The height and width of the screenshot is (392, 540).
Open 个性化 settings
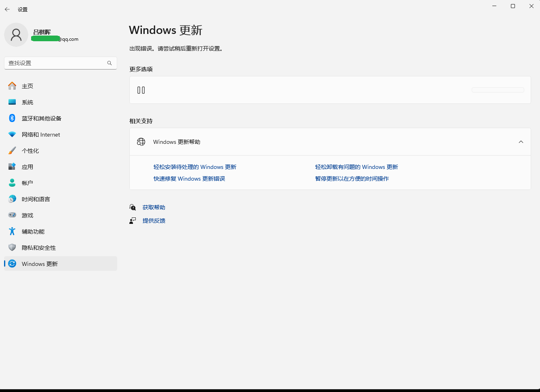pos(61,151)
